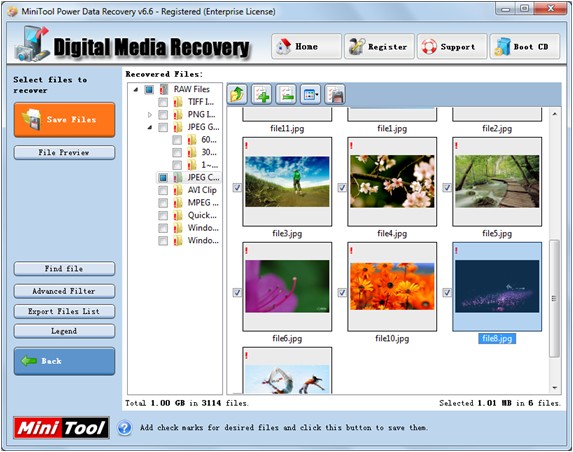Select the file3.jpg thumbnail
573x452 pixels.
pyautogui.click(x=287, y=182)
